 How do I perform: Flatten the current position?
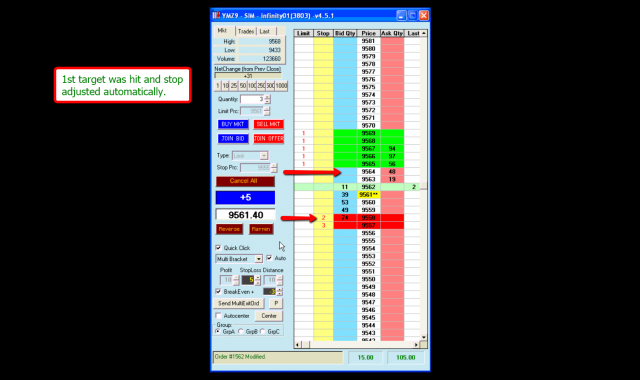pos(261,229)
